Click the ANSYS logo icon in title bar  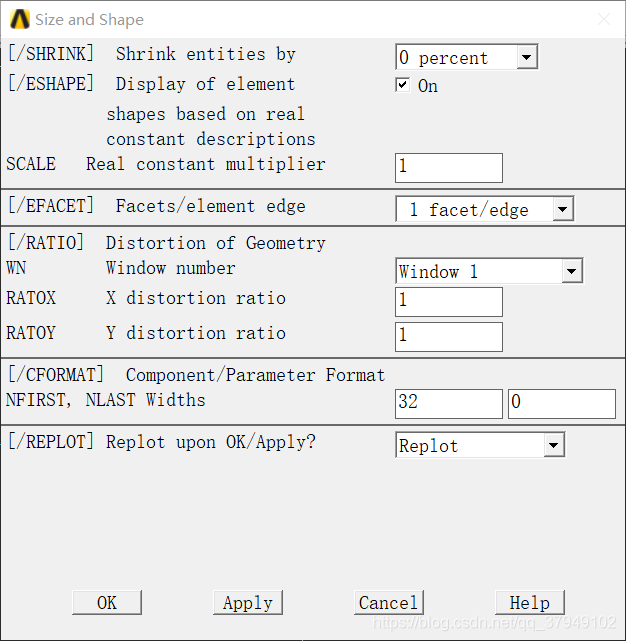tap(19, 19)
